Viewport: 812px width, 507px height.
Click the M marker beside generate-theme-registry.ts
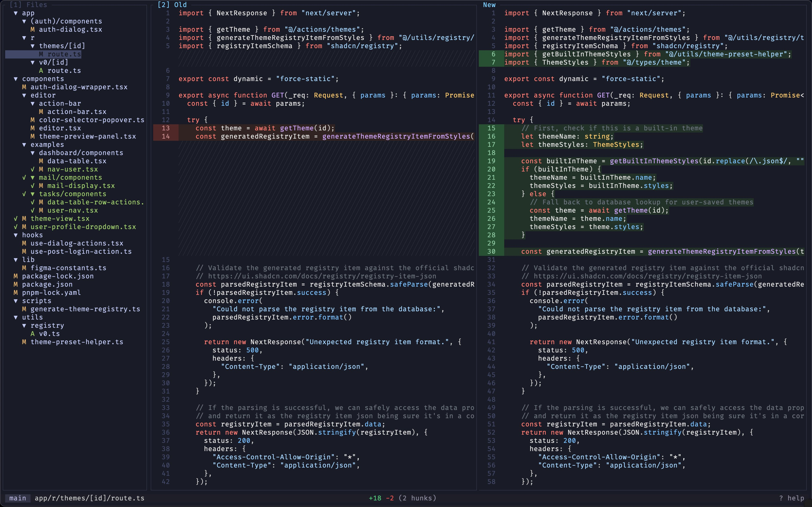(x=24, y=309)
